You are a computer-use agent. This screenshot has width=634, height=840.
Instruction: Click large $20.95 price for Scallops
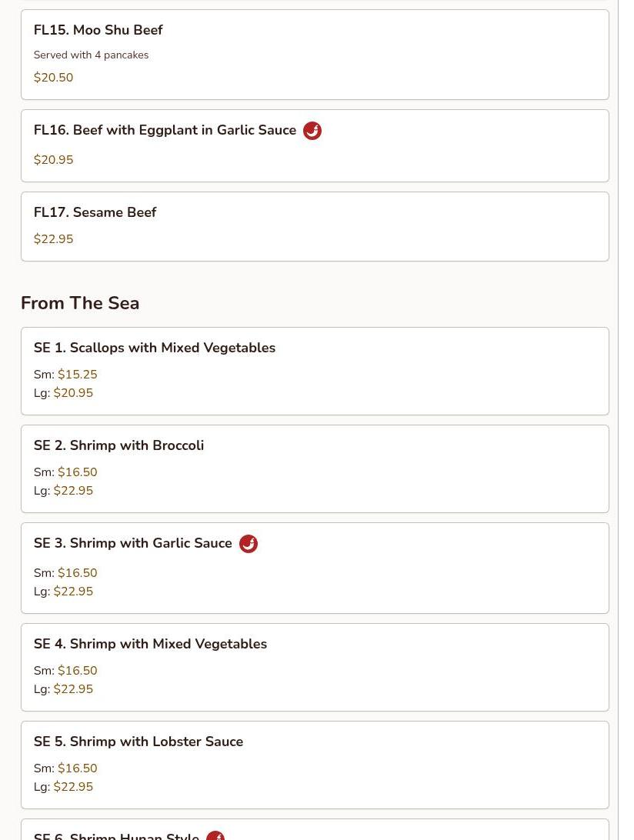[x=73, y=393]
